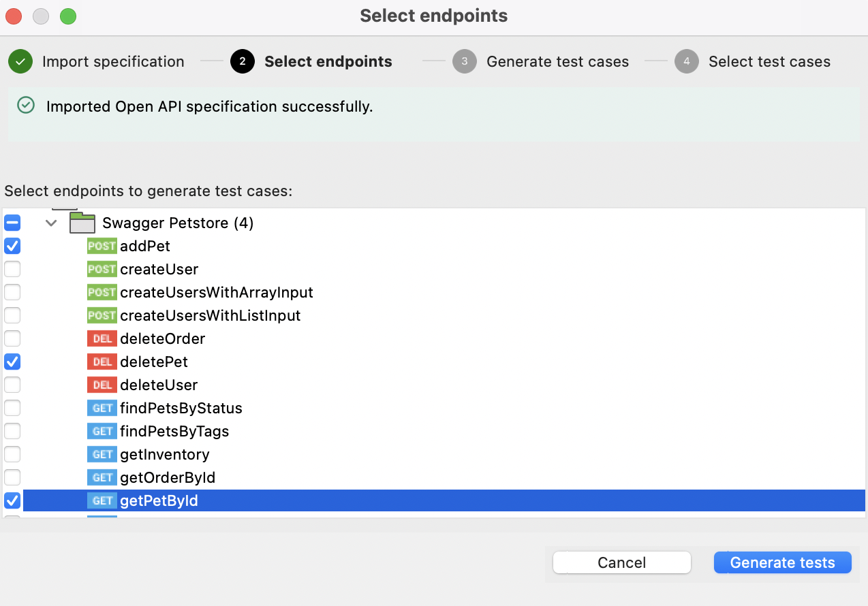Click the green checkmark on Import specification step
The image size is (868, 606).
point(20,61)
